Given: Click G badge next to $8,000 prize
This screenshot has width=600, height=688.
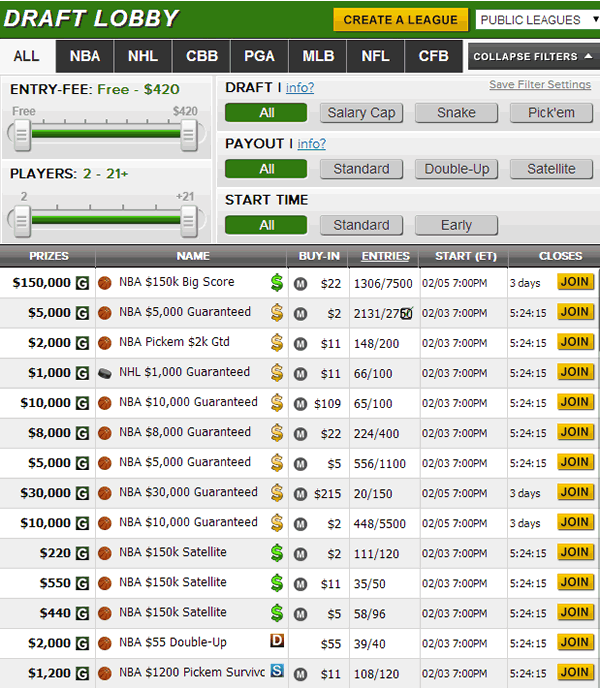Looking at the screenshot, I should point(82,433).
